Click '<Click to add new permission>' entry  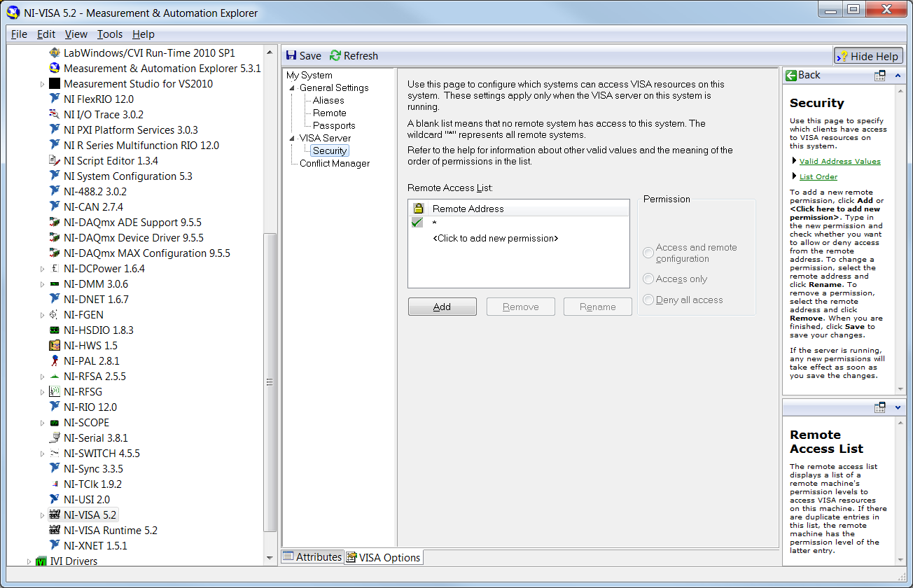tap(496, 238)
